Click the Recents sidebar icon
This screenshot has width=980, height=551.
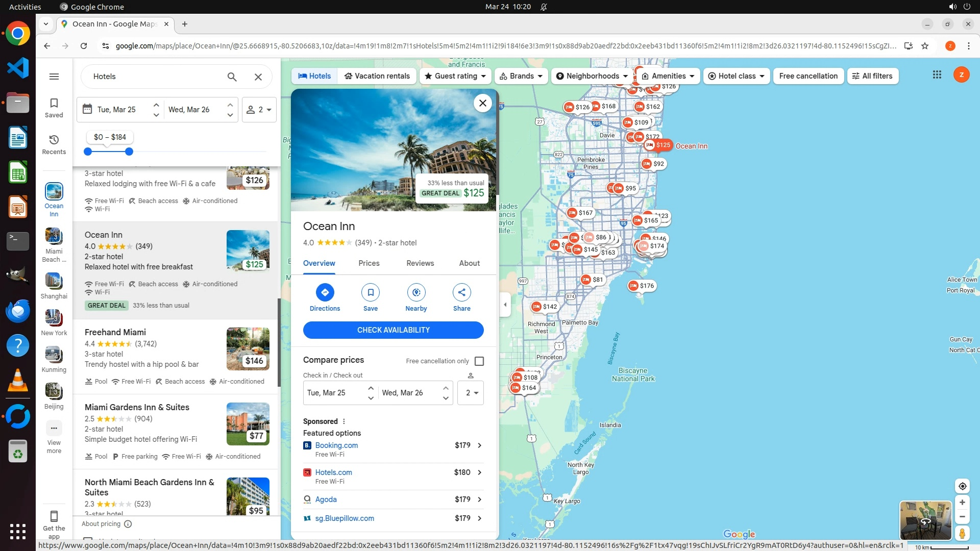pyautogui.click(x=54, y=144)
